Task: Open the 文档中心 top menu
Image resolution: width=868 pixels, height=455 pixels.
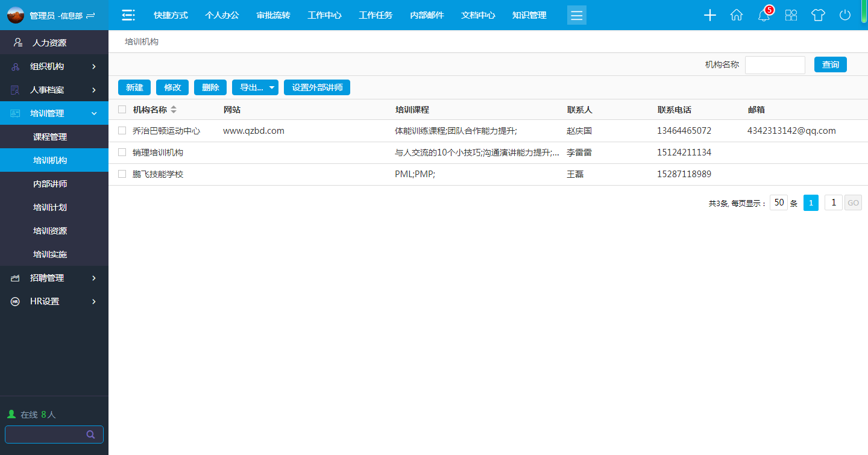Action: click(x=478, y=15)
